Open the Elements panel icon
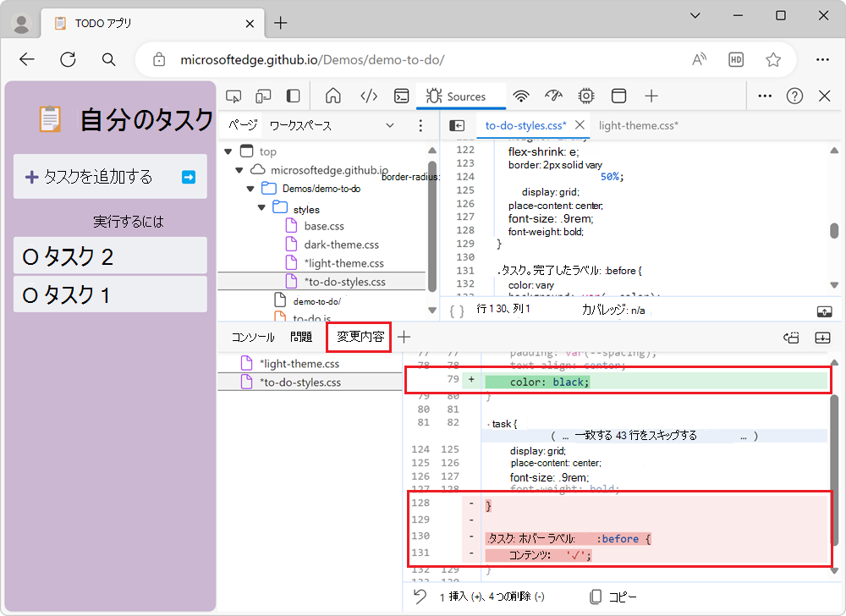846x616 pixels. [369, 96]
